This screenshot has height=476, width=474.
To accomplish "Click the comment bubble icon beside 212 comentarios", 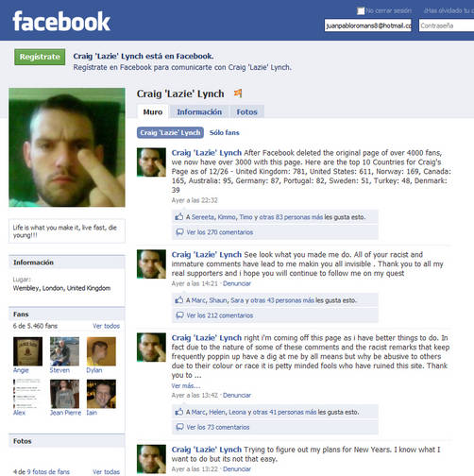I will [179, 315].
